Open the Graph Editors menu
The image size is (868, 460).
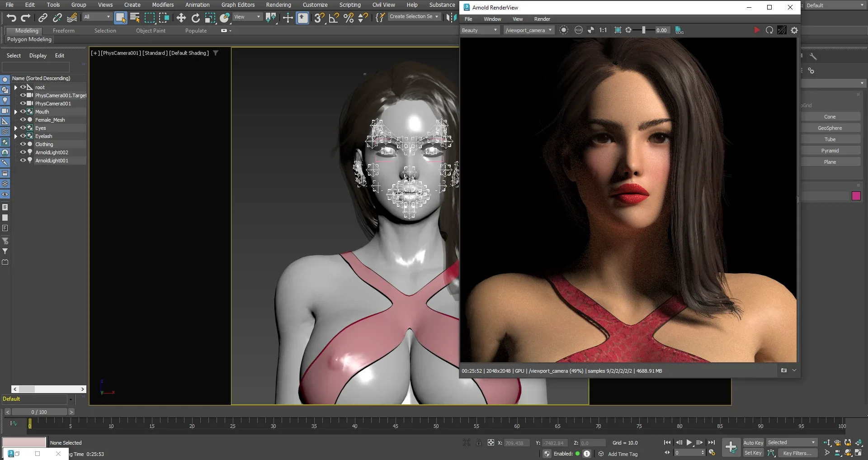[x=238, y=5]
